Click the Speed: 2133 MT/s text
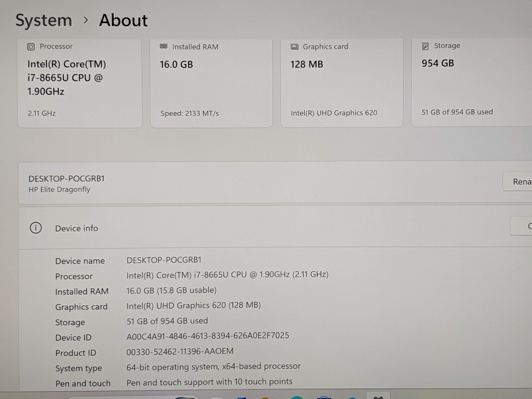Screen dimensions: 532x399 tap(190, 114)
